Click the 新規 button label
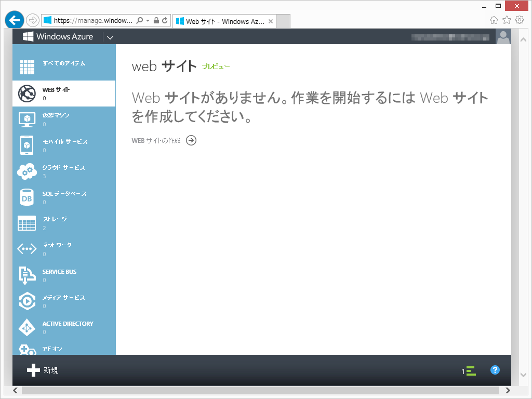This screenshot has height=399, width=532. tap(51, 370)
